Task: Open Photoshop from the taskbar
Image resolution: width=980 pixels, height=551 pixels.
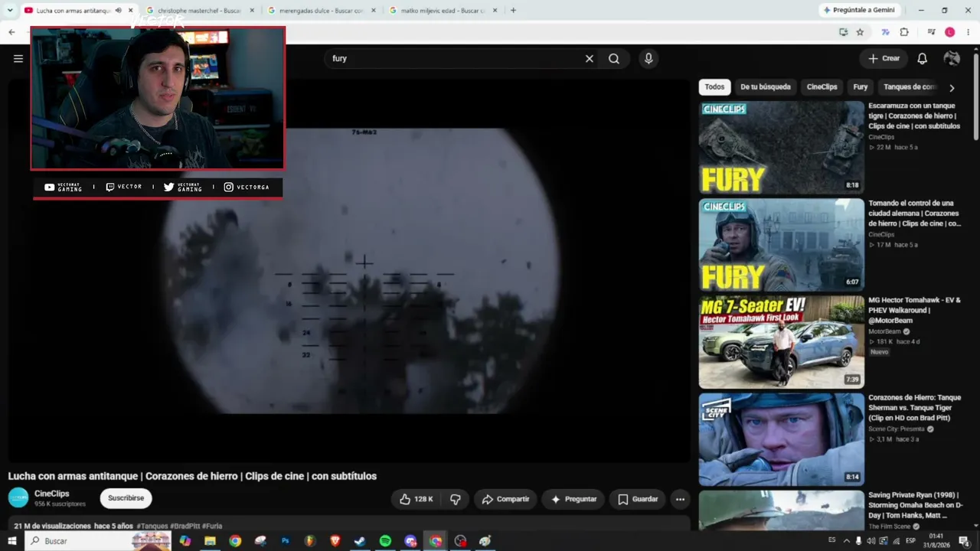Action: point(286,541)
